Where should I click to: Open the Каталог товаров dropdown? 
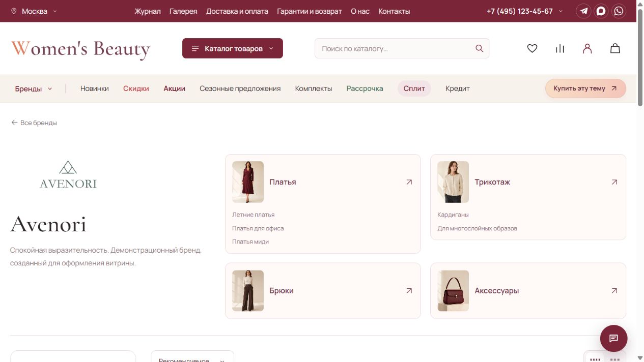click(233, 48)
